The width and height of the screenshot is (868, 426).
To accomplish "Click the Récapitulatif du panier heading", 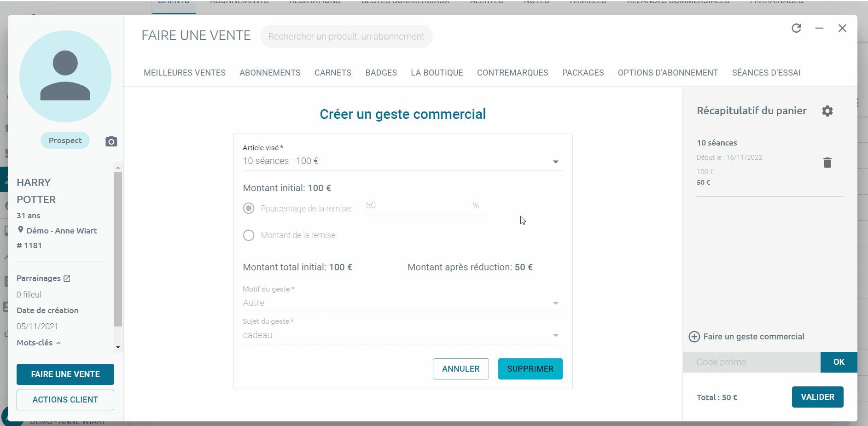I will point(751,111).
